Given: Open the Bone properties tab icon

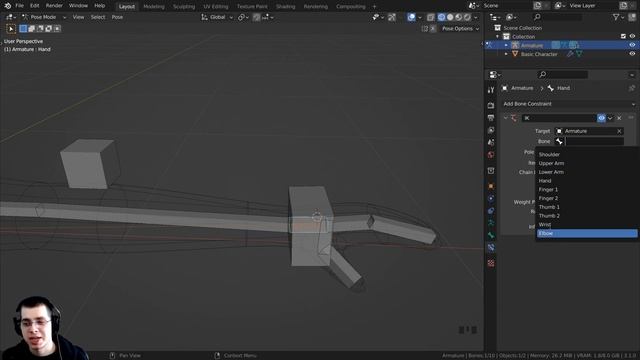Looking at the screenshot, I should (x=491, y=235).
